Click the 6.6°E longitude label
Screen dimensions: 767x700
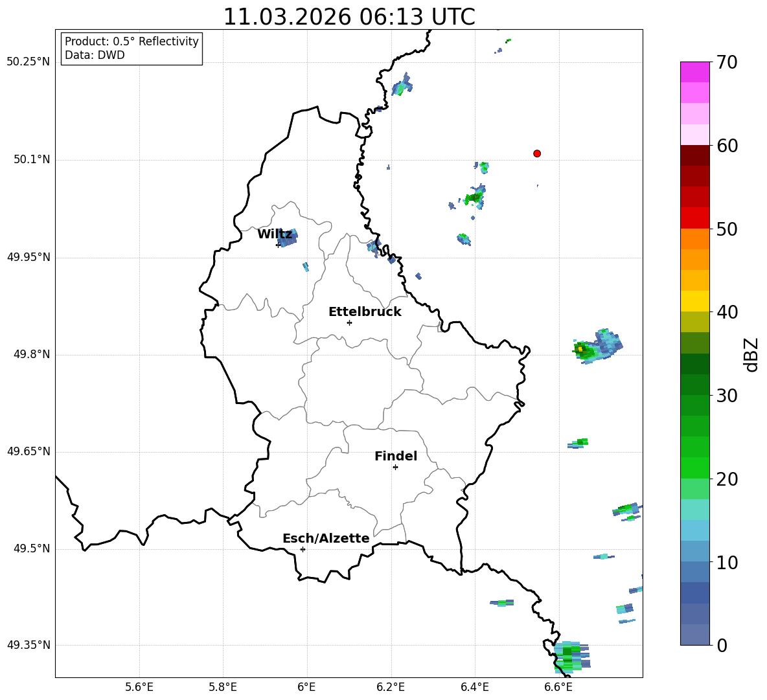(x=558, y=687)
